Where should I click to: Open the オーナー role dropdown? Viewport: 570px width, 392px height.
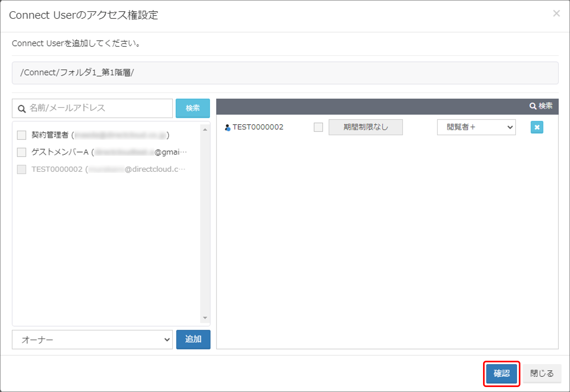92,340
